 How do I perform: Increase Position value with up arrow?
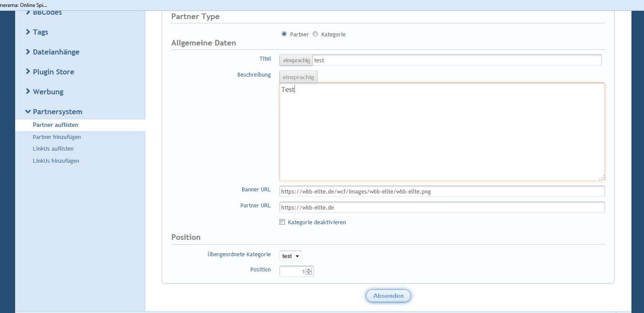pos(308,270)
